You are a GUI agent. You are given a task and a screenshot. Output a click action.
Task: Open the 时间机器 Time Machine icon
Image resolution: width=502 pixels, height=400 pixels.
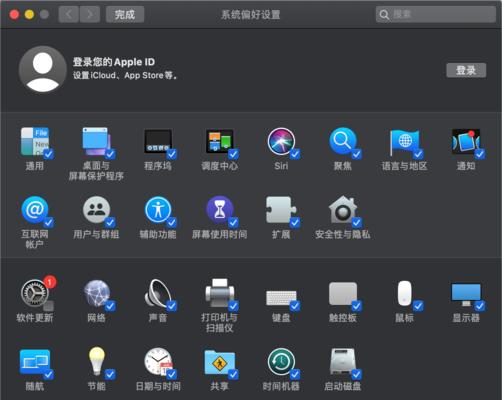click(x=281, y=362)
